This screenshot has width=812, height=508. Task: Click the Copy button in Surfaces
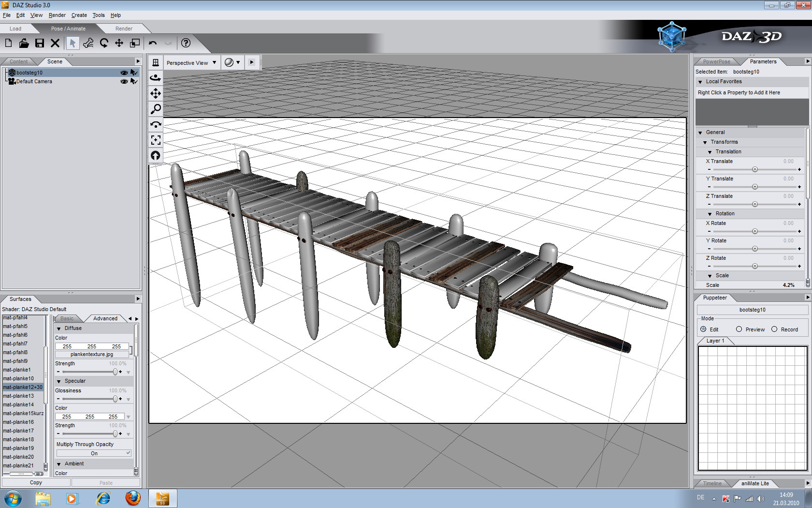pyautogui.click(x=36, y=482)
